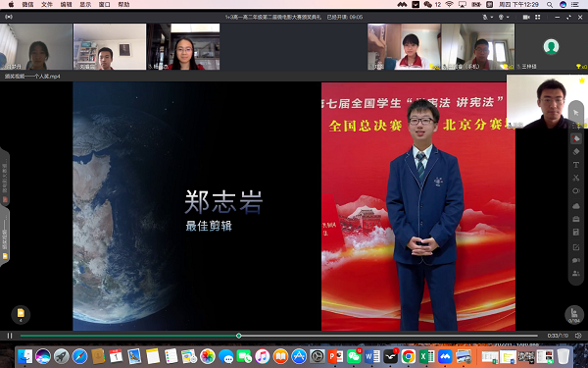Open the 微信 application menu
Viewport: 588px width, 368px height.
click(x=27, y=5)
